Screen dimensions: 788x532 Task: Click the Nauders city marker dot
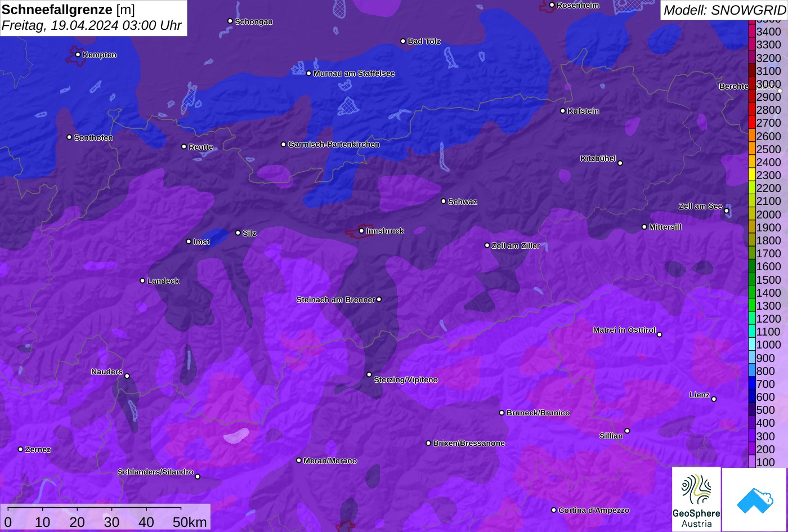(127, 376)
